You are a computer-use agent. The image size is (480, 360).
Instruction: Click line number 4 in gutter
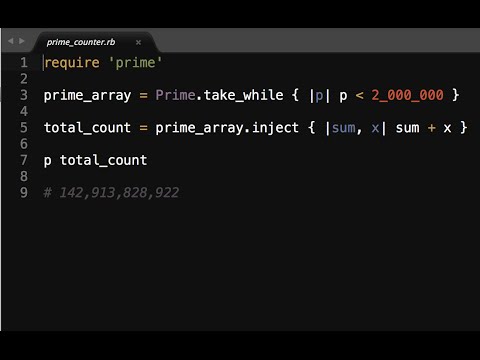(24, 111)
